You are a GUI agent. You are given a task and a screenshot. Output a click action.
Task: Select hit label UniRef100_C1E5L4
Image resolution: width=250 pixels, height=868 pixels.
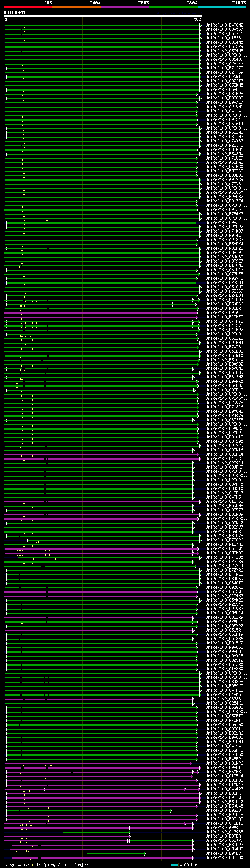(224, 776)
